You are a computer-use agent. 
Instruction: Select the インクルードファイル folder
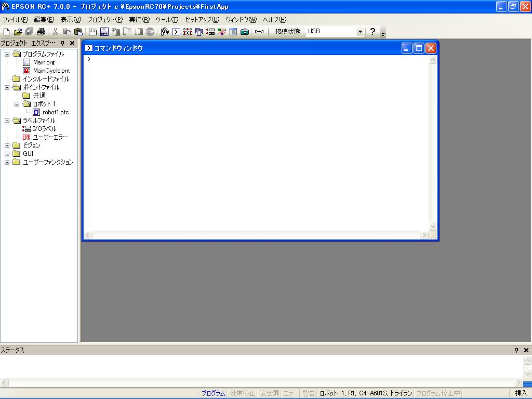[46, 79]
